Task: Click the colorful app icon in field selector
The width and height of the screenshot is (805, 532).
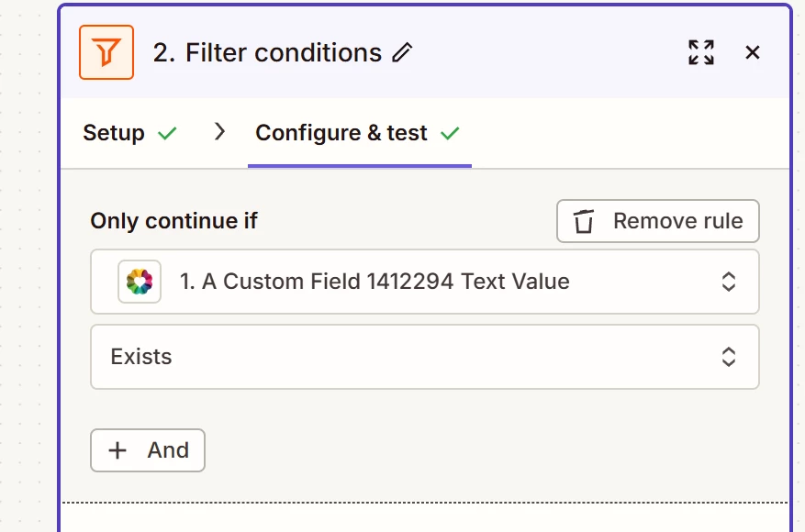Action: click(x=140, y=282)
